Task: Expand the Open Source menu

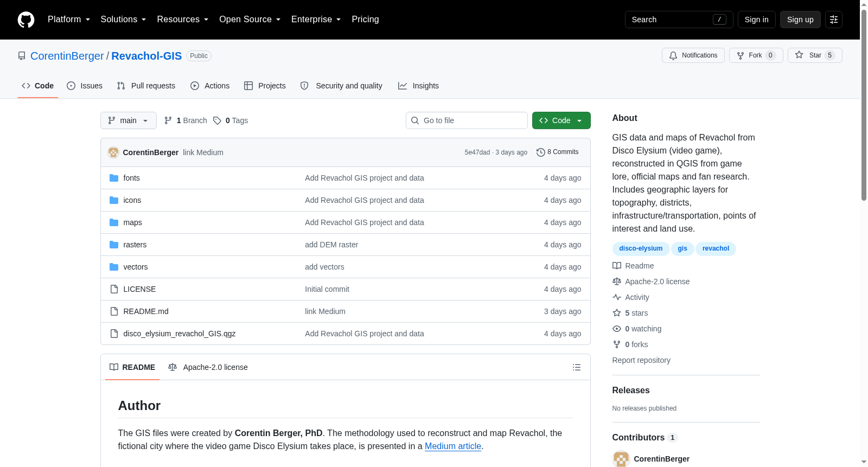Action: [250, 20]
